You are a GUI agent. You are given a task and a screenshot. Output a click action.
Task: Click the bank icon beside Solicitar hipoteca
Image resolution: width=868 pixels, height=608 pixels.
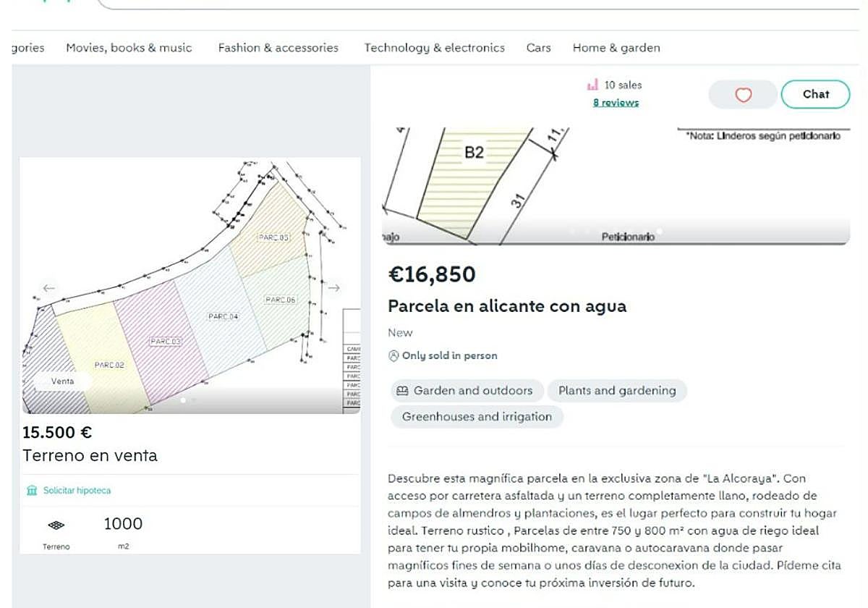point(31,491)
